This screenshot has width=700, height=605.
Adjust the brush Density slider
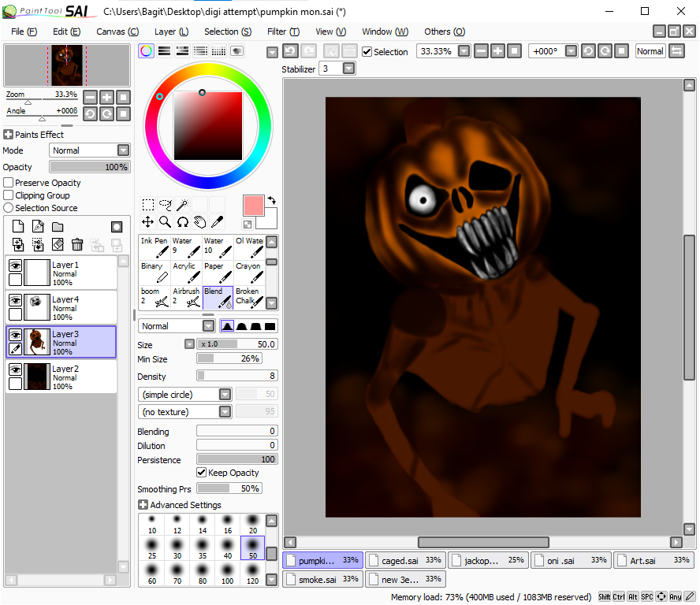click(x=237, y=376)
